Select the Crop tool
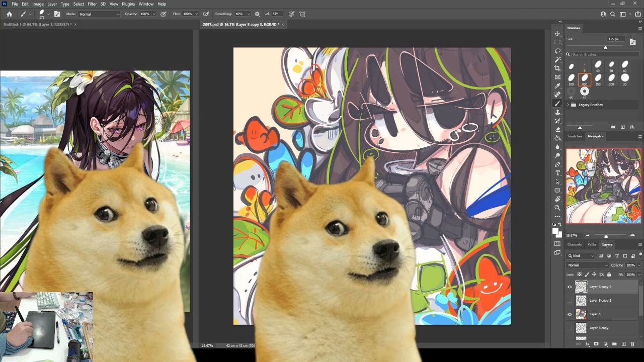This screenshot has height=362, width=644. [557, 68]
